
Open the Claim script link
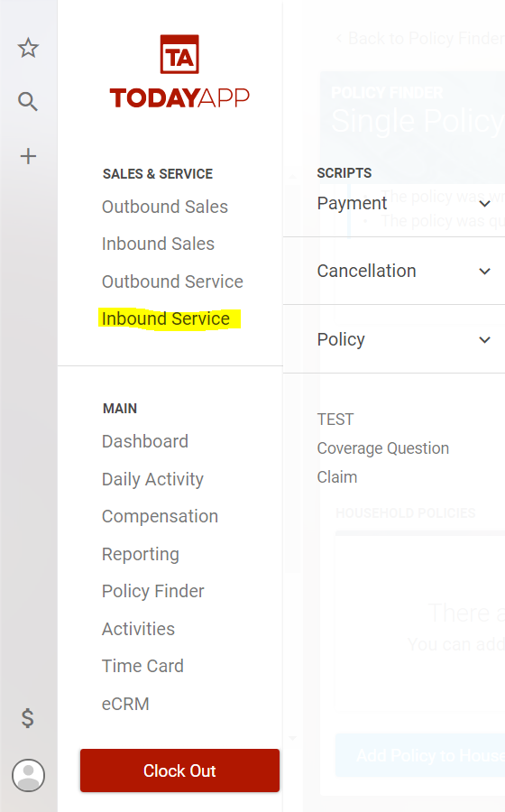[x=337, y=477]
